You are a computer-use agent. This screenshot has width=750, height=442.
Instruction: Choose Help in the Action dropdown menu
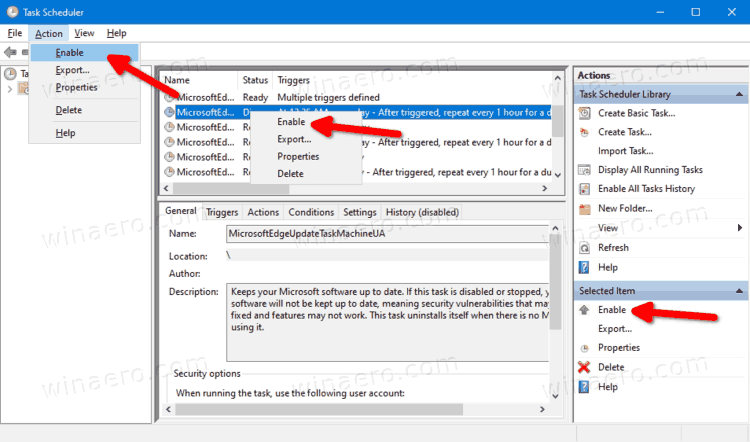click(x=85, y=133)
